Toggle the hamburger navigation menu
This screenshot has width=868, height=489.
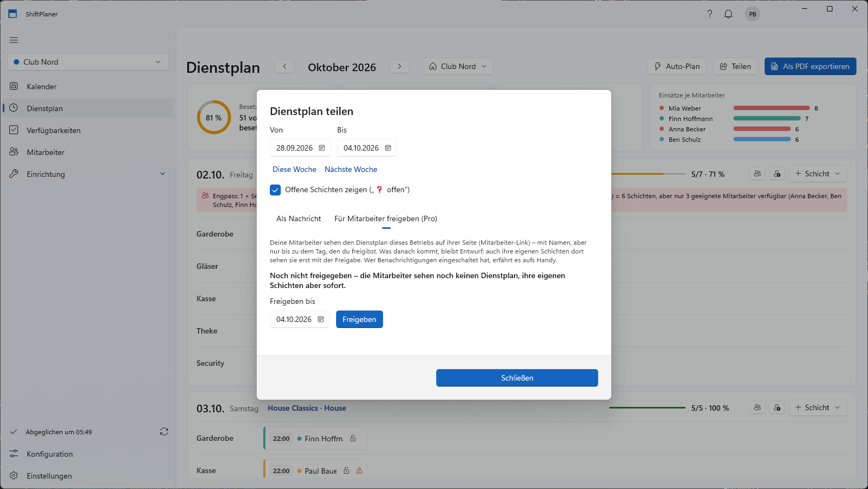tap(14, 40)
